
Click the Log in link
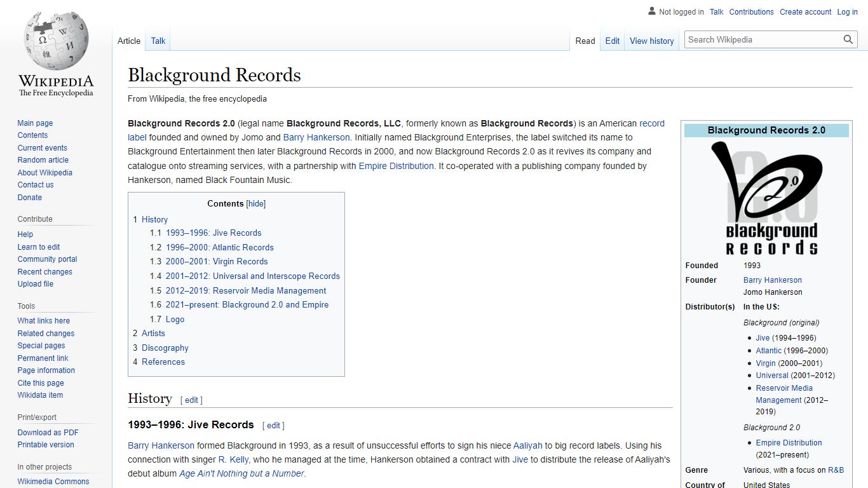click(848, 12)
